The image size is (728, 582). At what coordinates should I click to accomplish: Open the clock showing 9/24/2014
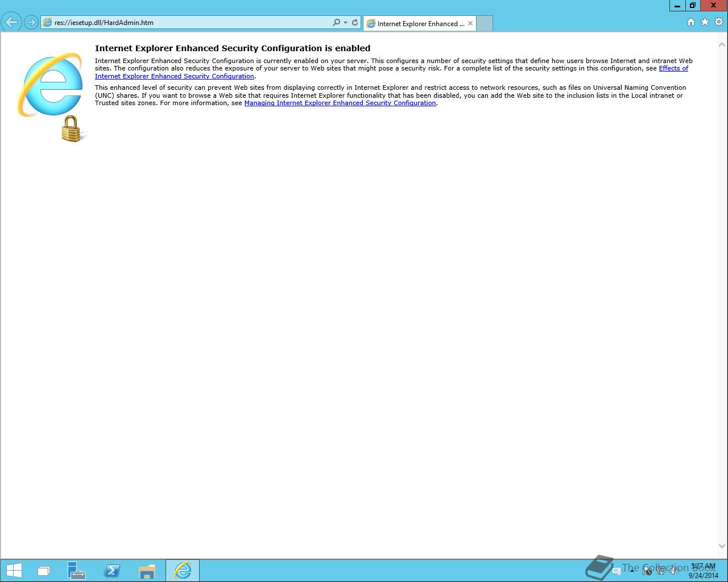[704, 571]
